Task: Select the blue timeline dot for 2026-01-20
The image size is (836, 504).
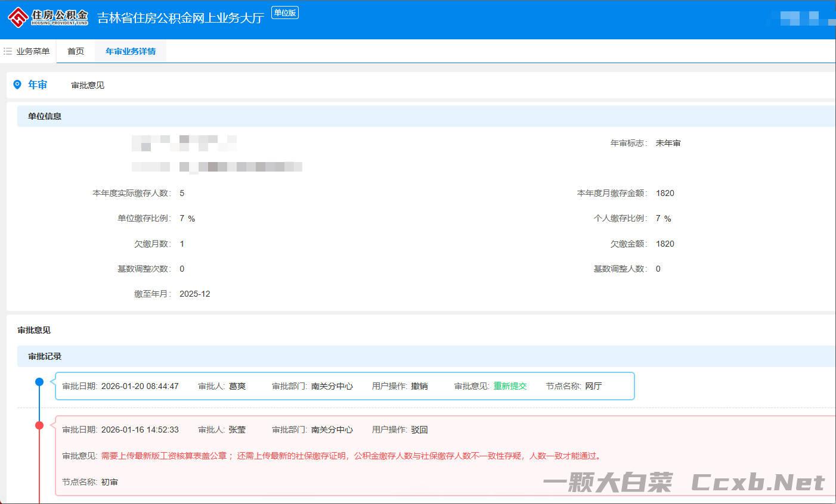Action: (x=39, y=382)
